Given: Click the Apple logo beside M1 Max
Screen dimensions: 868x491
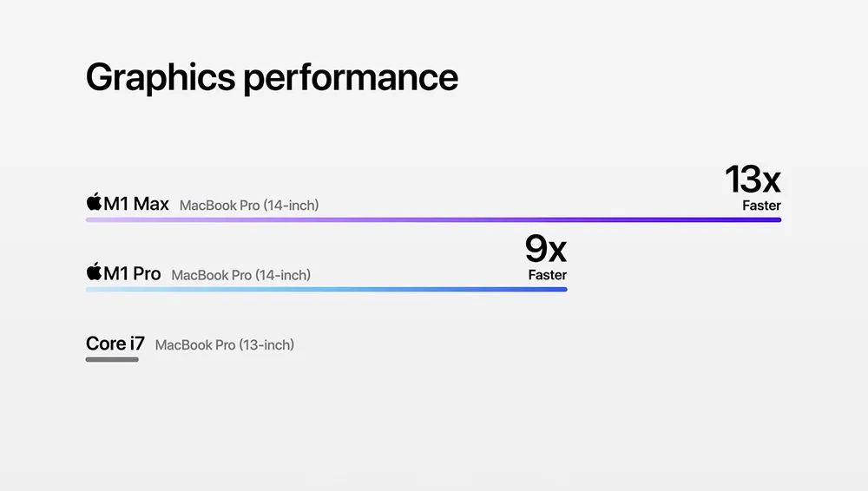Looking at the screenshot, I should click(x=94, y=203).
